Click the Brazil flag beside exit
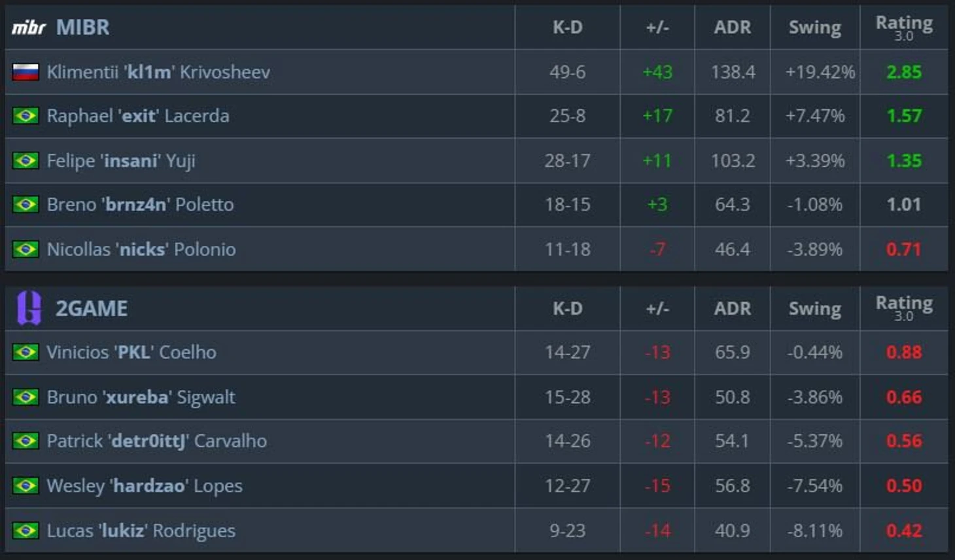Image resolution: width=955 pixels, height=560 pixels. [26, 116]
